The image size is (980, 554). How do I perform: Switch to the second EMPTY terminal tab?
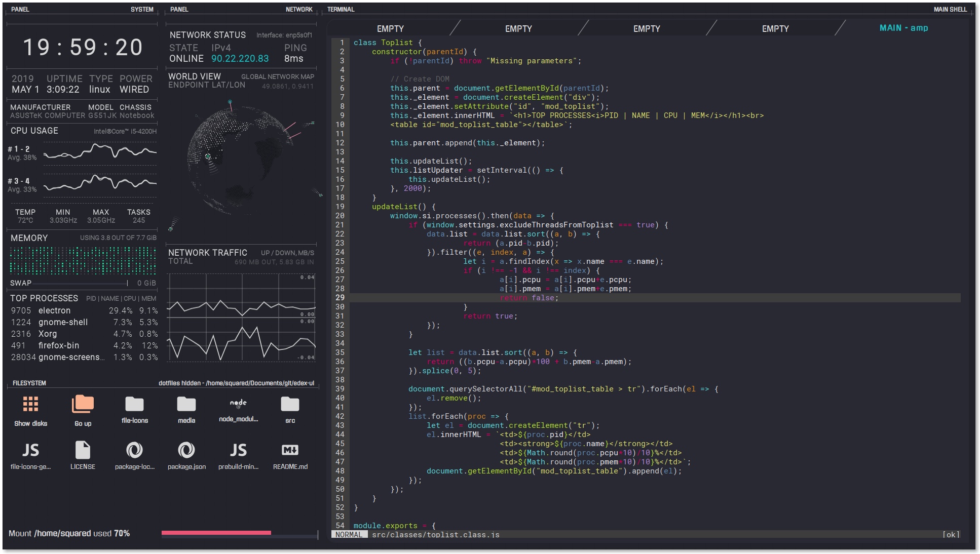518,28
